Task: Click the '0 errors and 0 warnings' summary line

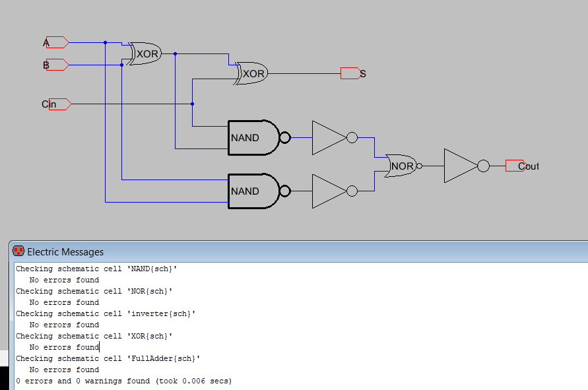Action: 124,381
